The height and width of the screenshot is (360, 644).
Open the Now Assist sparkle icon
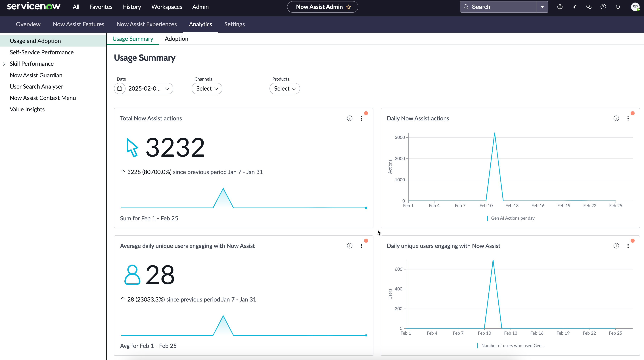(x=574, y=7)
